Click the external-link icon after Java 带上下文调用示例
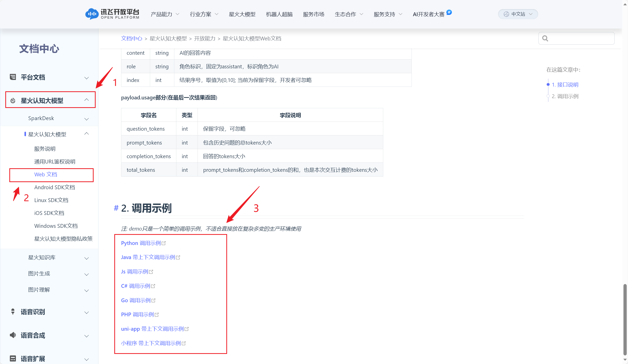The image size is (628, 364). (178, 257)
